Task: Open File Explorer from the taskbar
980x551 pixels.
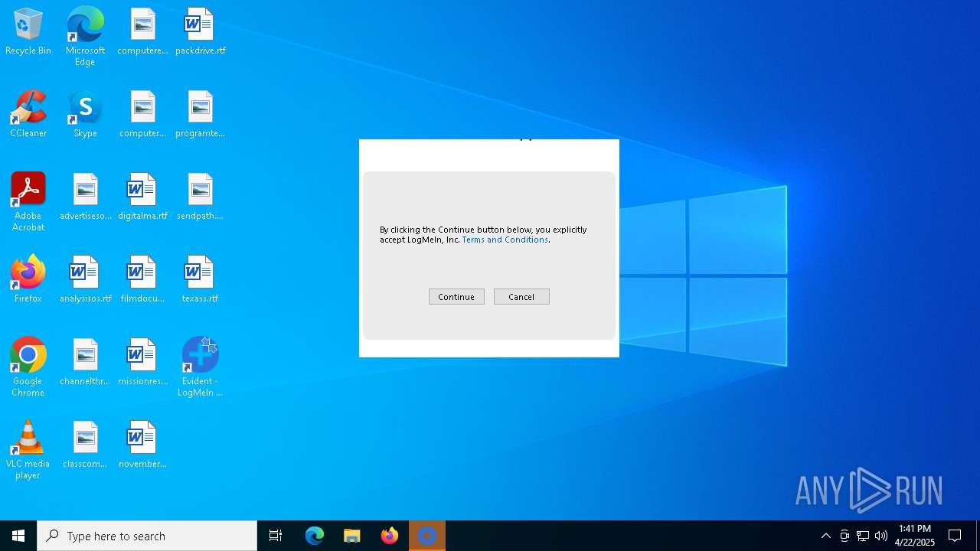Action: pos(352,536)
